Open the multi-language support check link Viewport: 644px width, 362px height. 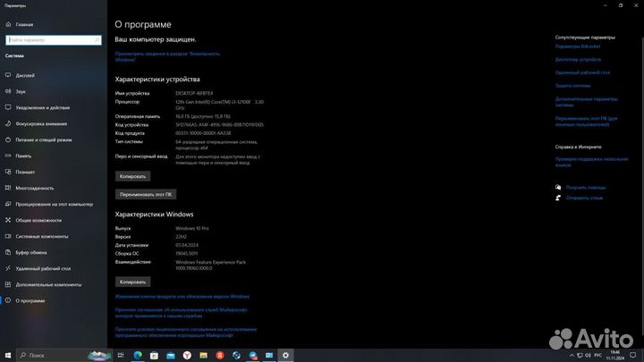591,162
